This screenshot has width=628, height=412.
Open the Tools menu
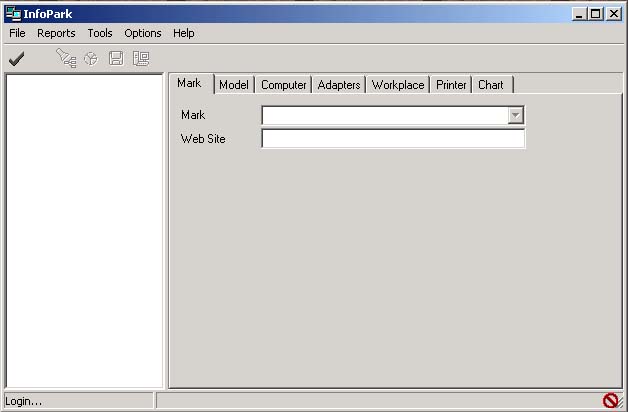(100, 33)
